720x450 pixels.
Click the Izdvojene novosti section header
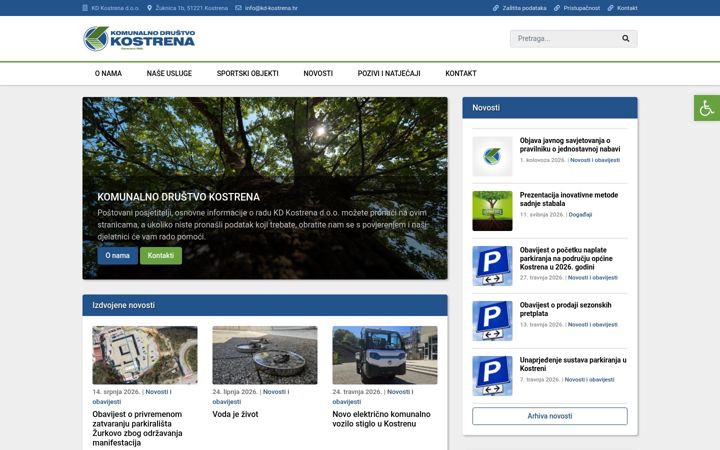click(x=265, y=305)
